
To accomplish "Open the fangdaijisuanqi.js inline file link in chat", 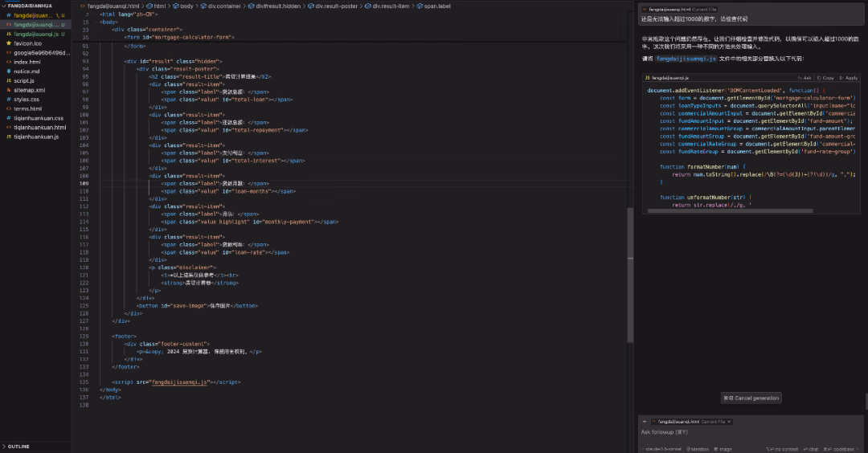I will click(x=686, y=59).
